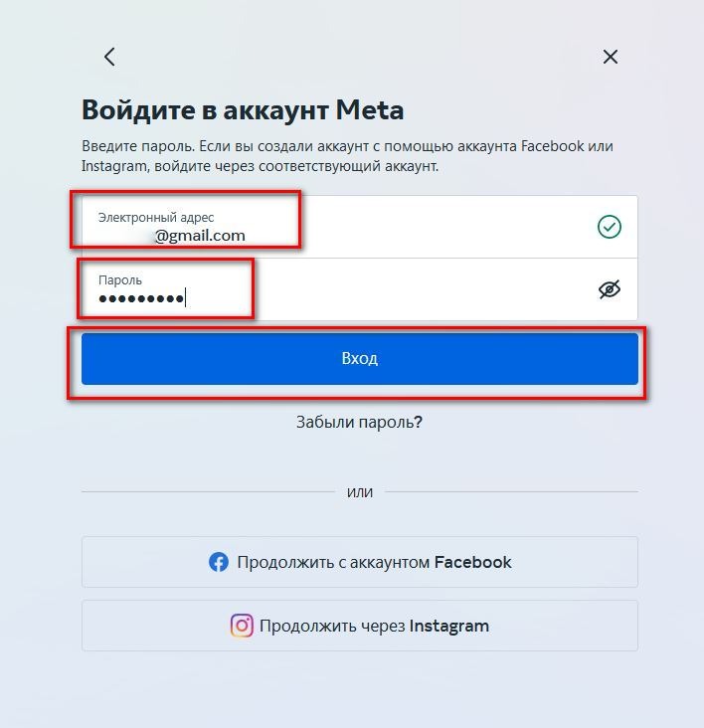Click the green checkmark validation icon
The height and width of the screenshot is (728, 704).
pos(610,227)
